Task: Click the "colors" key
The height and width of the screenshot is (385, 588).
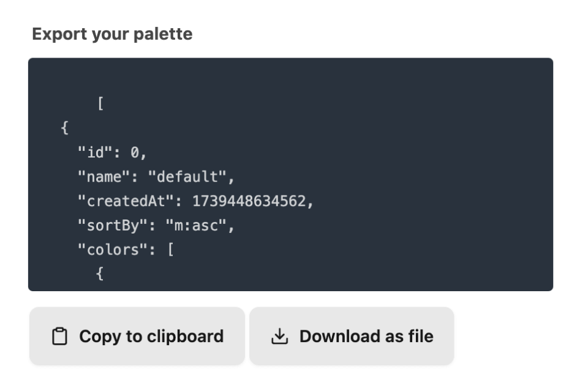Action: (113, 250)
